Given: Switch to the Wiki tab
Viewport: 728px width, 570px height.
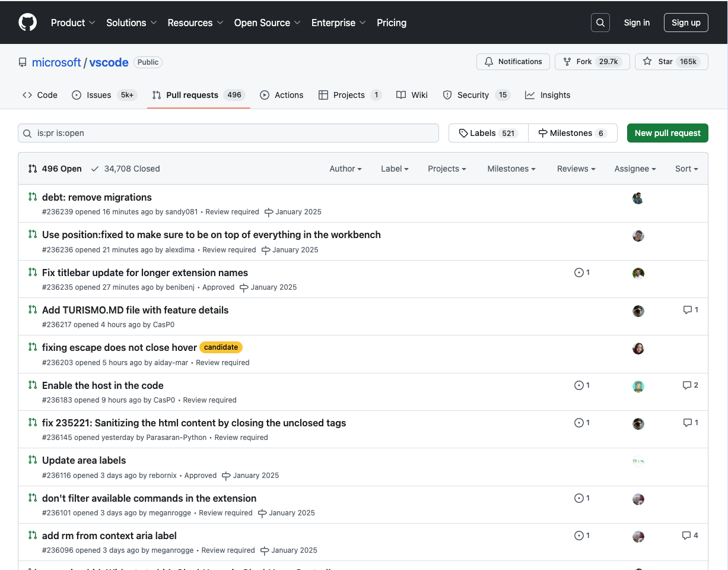Looking at the screenshot, I should pos(412,95).
